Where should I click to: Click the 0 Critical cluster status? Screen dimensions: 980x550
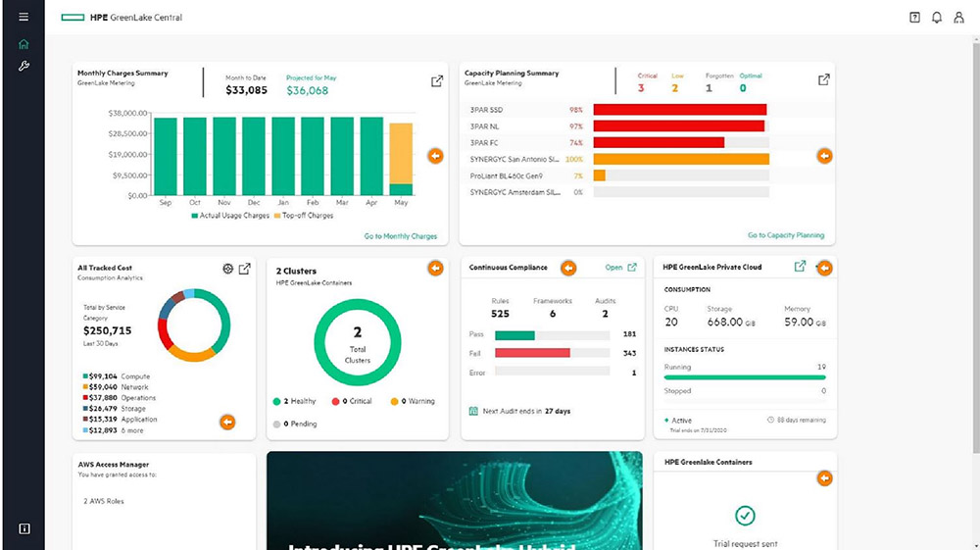[352, 401]
